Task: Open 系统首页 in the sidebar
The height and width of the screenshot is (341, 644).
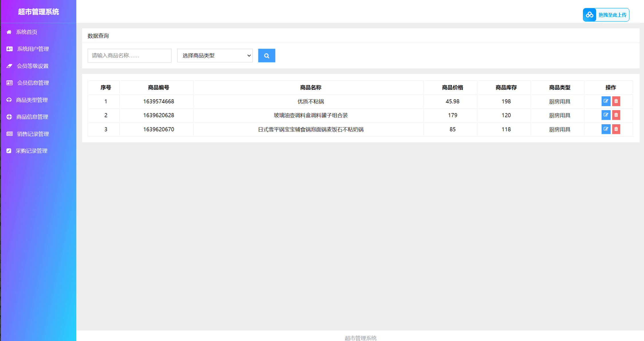Action: click(26, 32)
